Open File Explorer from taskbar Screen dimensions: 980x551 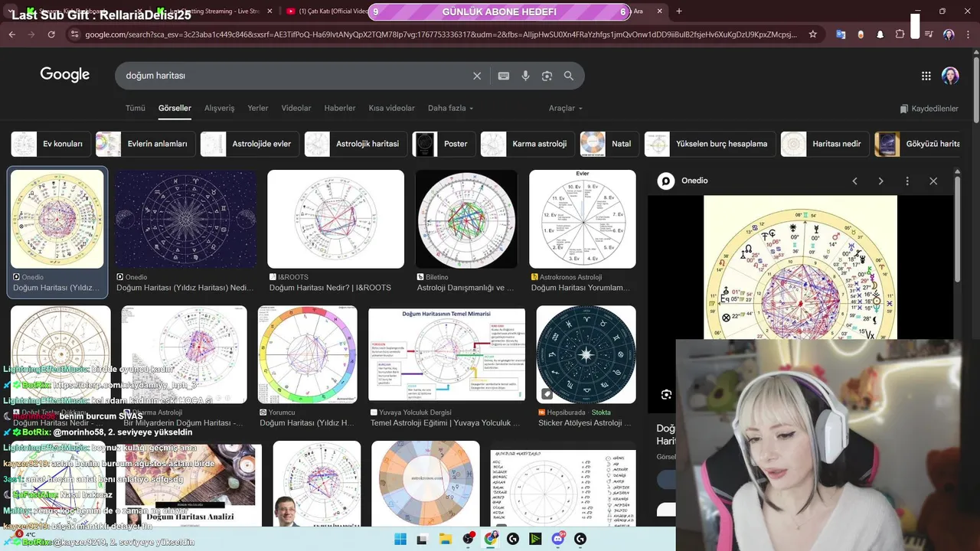pos(445,540)
